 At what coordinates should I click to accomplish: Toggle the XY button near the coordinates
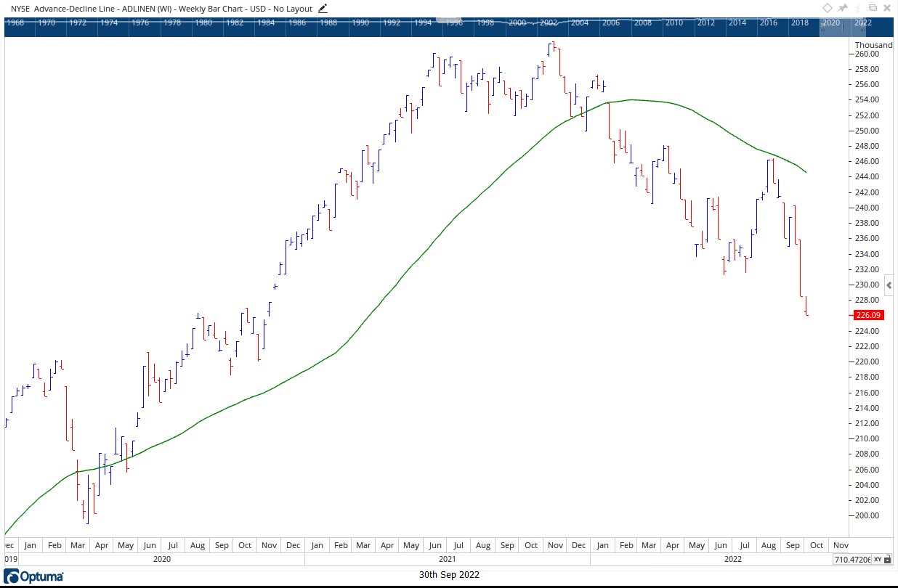pos(878,560)
